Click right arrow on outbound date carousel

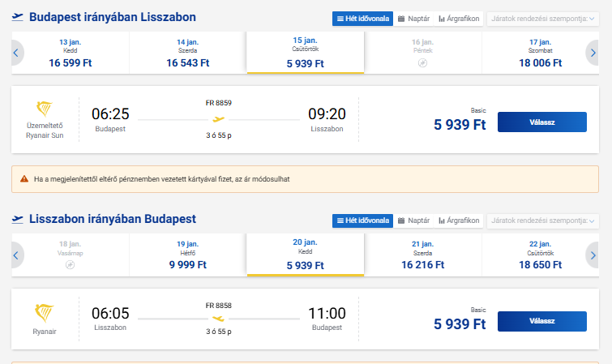point(593,53)
